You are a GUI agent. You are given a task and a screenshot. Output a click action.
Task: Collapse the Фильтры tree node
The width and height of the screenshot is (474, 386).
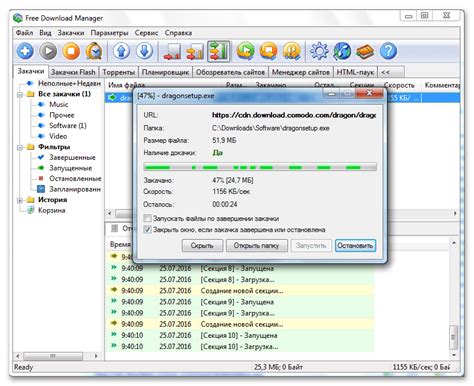click(x=20, y=147)
